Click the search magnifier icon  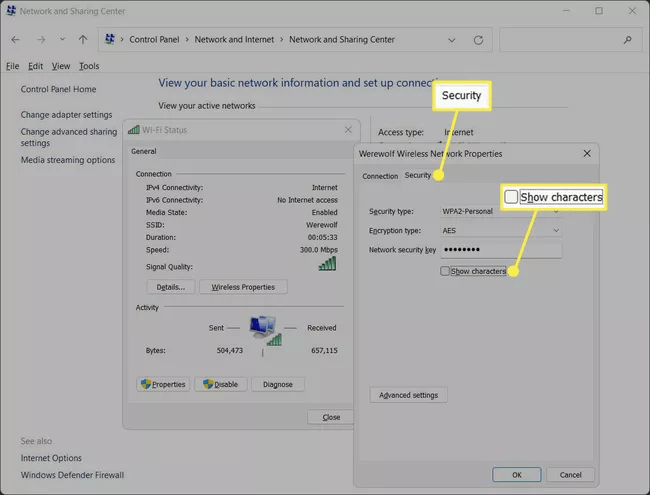tap(628, 40)
